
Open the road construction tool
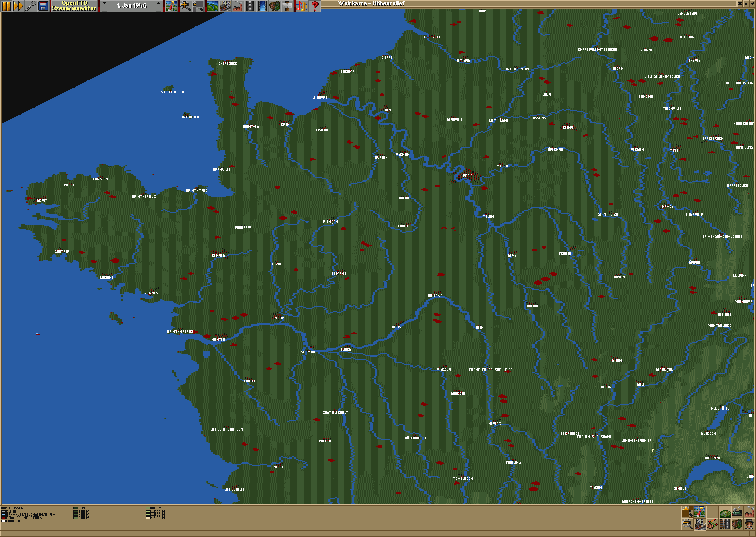[250, 6]
